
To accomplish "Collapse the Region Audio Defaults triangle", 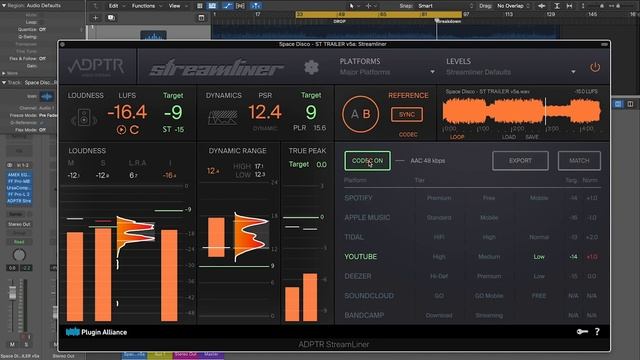I will [4, 6].
